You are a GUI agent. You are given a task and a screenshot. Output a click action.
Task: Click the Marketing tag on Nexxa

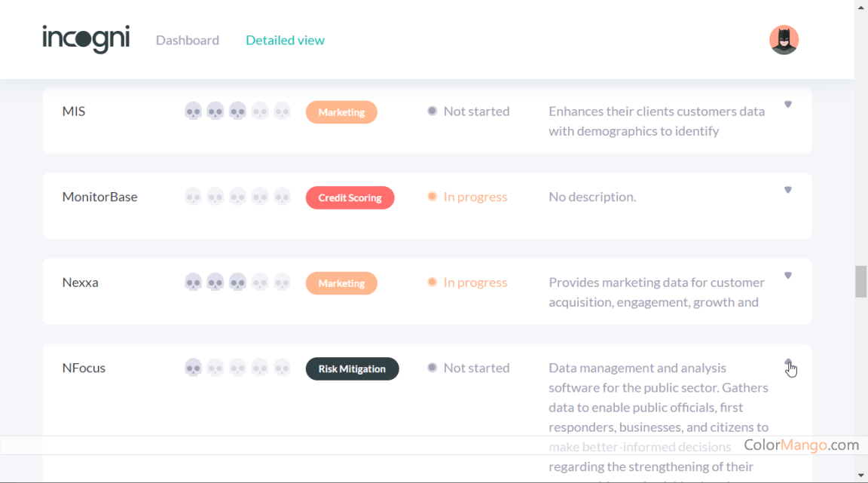pyautogui.click(x=341, y=283)
